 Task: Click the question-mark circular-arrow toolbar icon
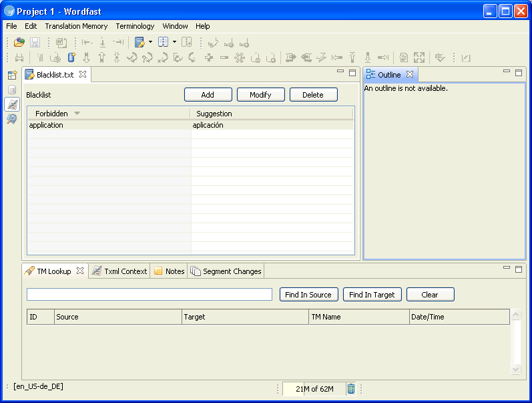click(148, 57)
